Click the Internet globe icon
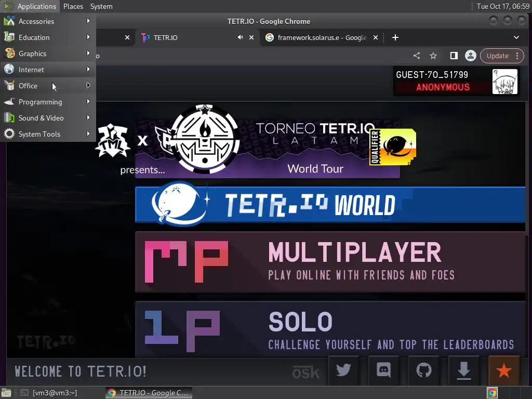Screen dimensions: 532x399 (9, 69)
